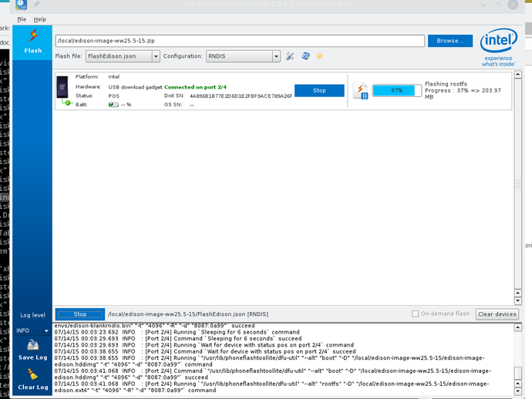Click the 'Connected on port 2/4' text
The height and width of the screenshot is (399, 532).
(195, 87)
